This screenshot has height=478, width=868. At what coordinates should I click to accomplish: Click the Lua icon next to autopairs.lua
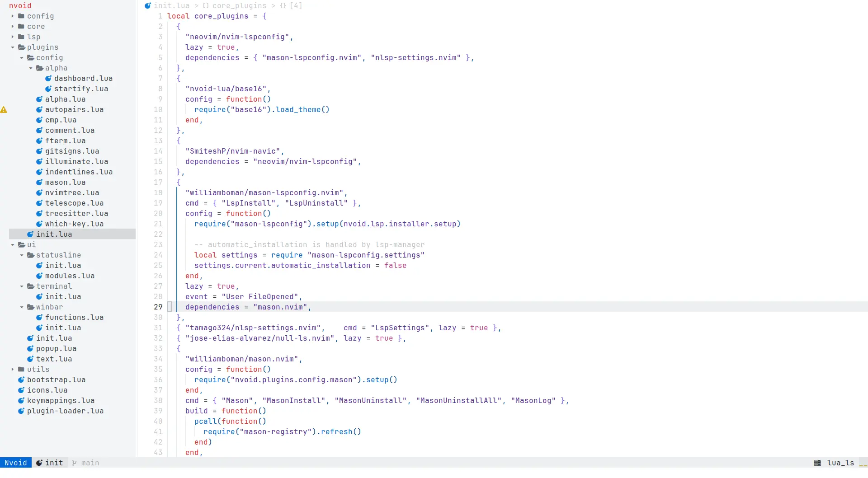39,110
